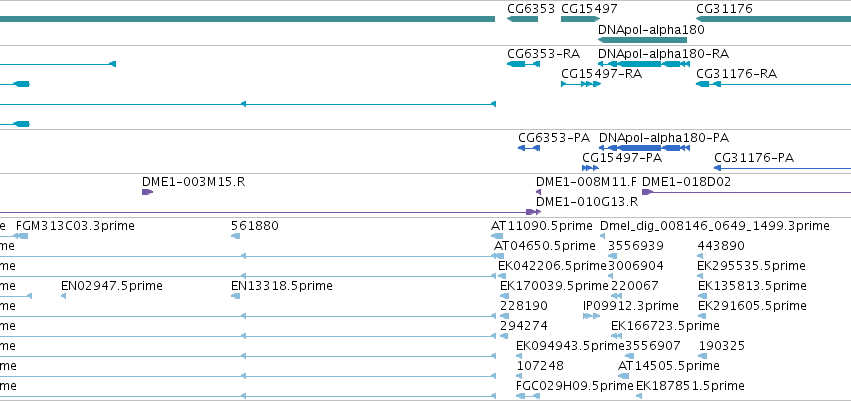Click the EK291605.5prime EST label
Screen dimensions: 851x401
click(752, 306)
